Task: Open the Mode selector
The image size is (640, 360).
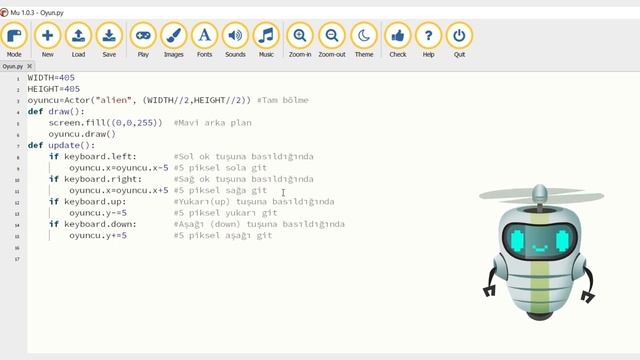Action: 14,40
